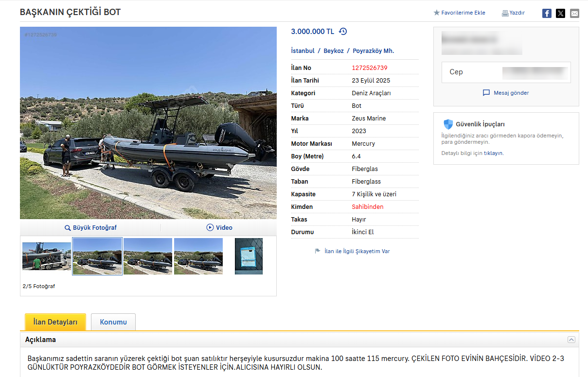Select the İlan Detayları tab

pyautogui.click(x=55, y=322)
